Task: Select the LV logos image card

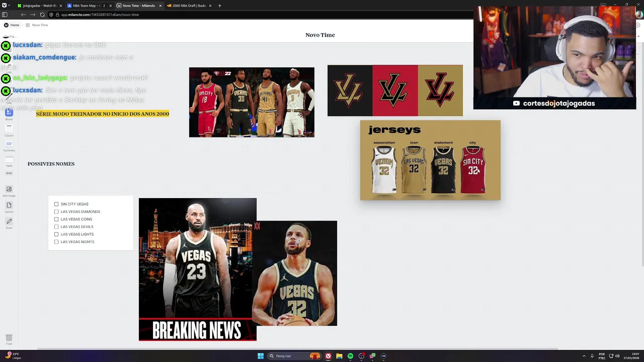Action: 395,90
